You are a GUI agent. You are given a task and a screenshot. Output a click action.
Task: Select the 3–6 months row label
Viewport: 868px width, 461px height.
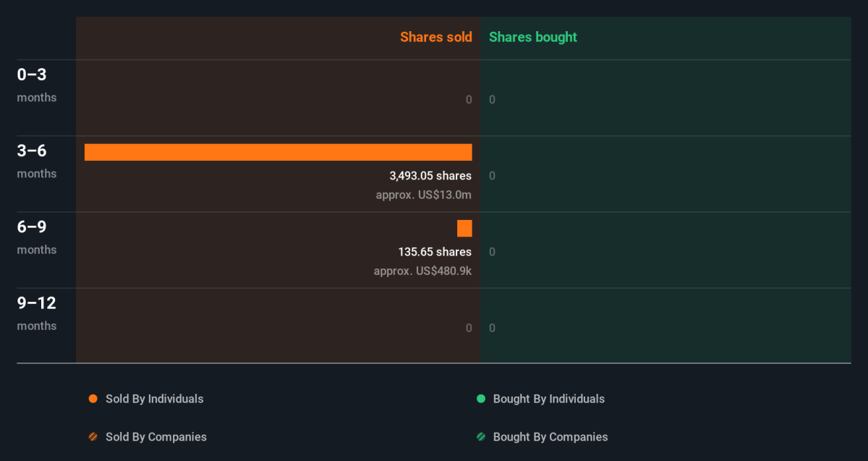36,161
